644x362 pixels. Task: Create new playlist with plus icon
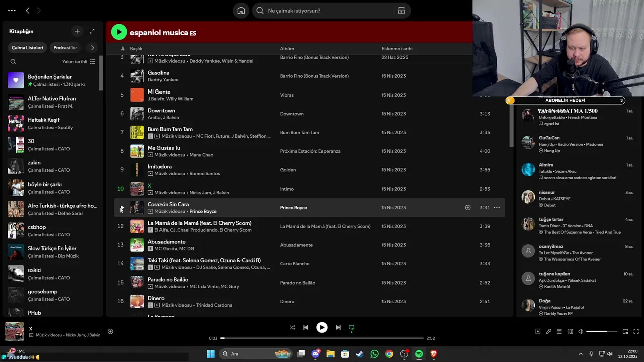[77, 31]
